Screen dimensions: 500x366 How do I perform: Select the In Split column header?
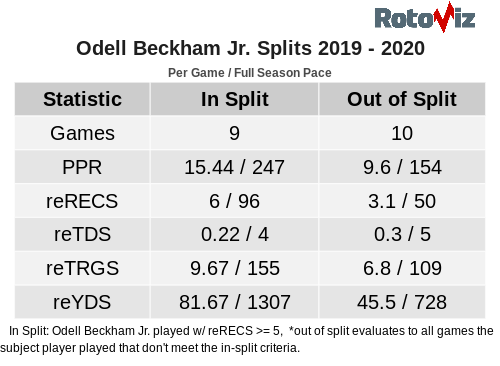pos(235,99)
